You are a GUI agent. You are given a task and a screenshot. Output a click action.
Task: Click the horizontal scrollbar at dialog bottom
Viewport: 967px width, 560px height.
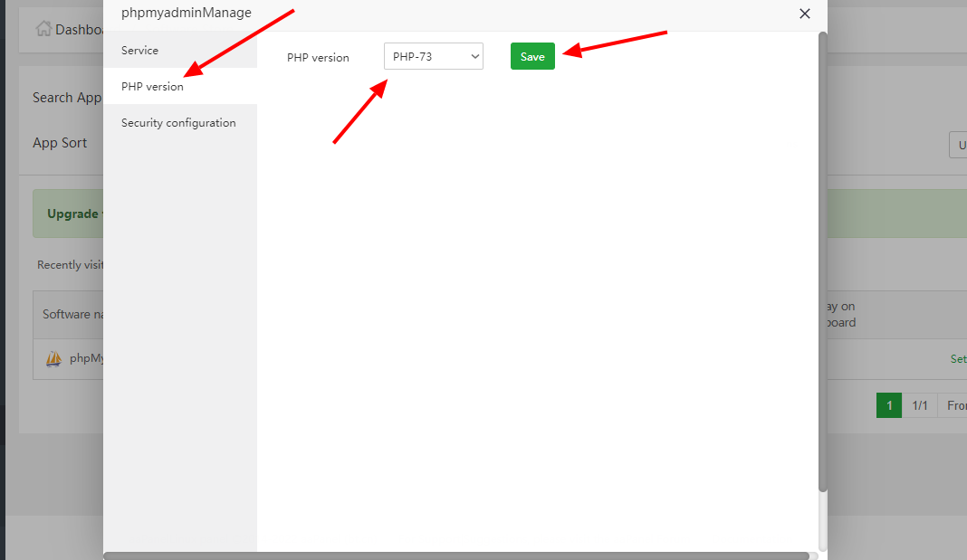456,555
